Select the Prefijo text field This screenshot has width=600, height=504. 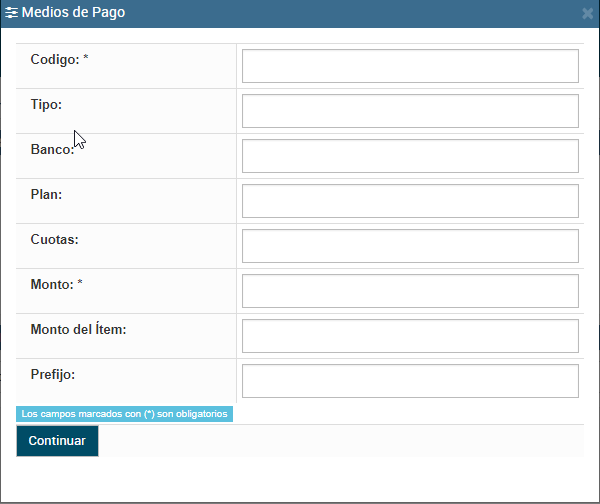[410, 381]
